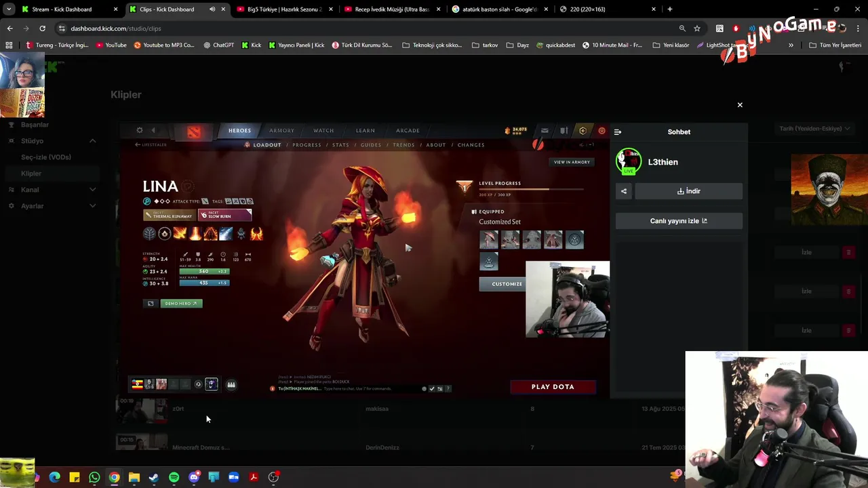The image size is (868, 488).
Task: Open Canlı yayını izle link
Action: [679, 221]
